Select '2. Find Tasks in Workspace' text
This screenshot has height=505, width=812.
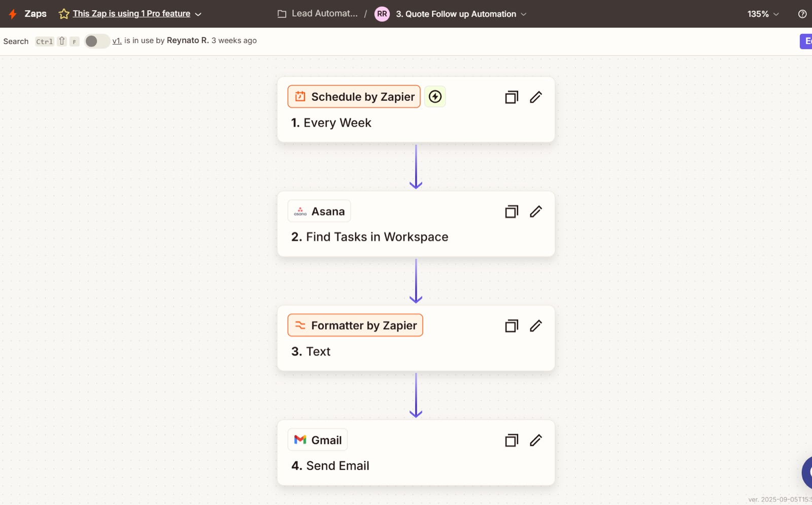coord(370,237)
